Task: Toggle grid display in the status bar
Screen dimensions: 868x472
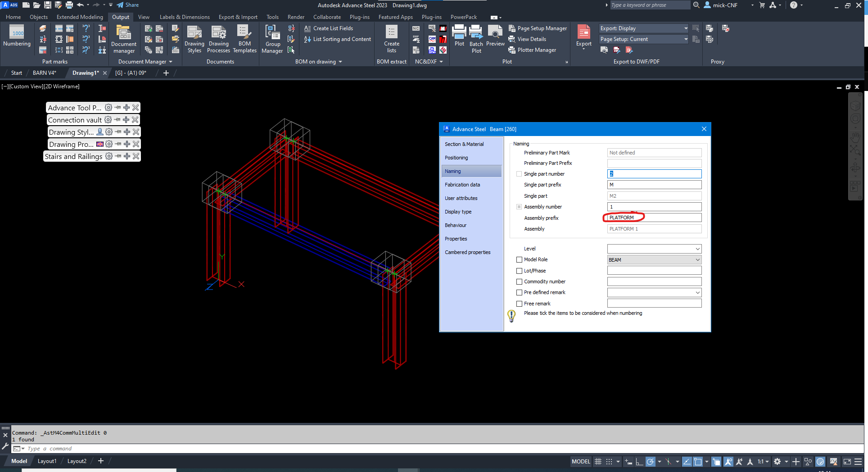Action: click(x=598, y=461)
